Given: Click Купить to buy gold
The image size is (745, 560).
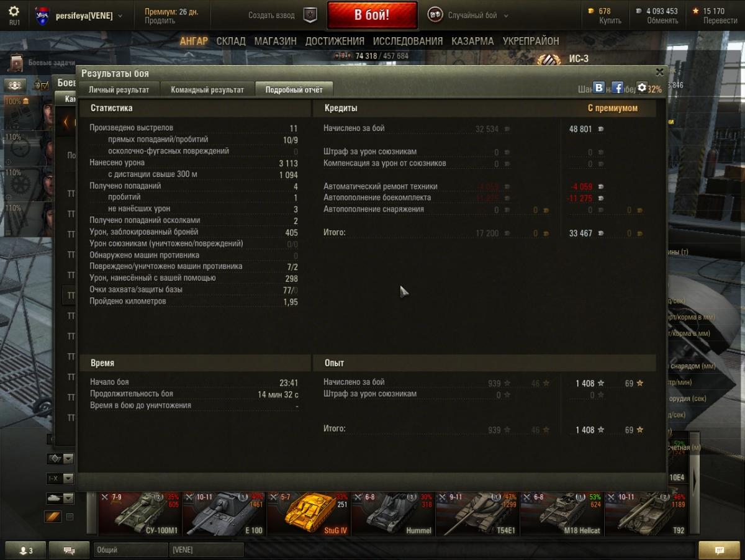Looking at the screenshot, I should tap(610, 20).
